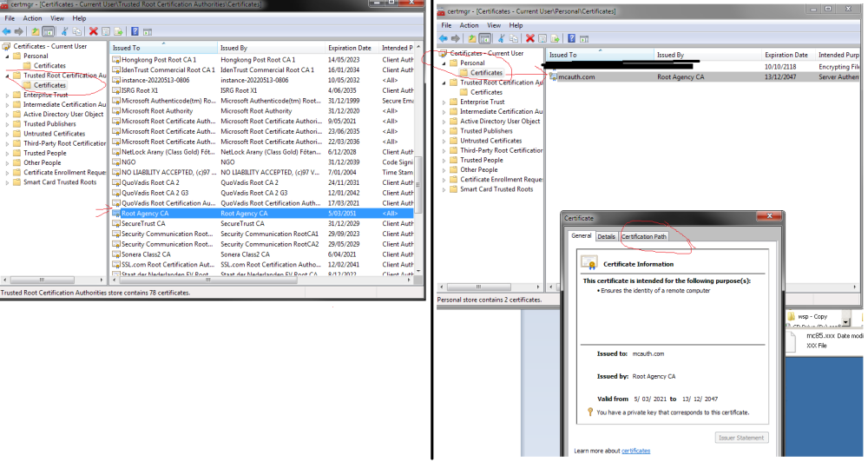Click the Help icon in right certmgr toolbar
This screenshot has height=462, width=868.
(x=572, y=38)
